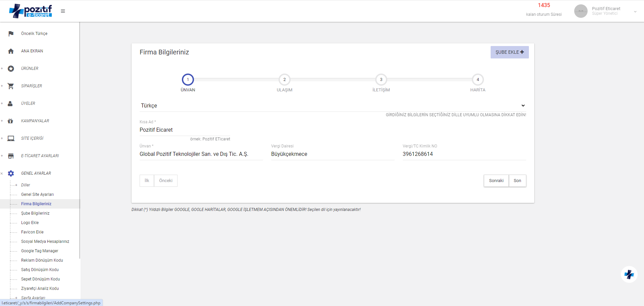Click the store icon for E-Ticaret Ayarları
The width and height of the screenshot is (644, 306).
[x=11, y=156]
